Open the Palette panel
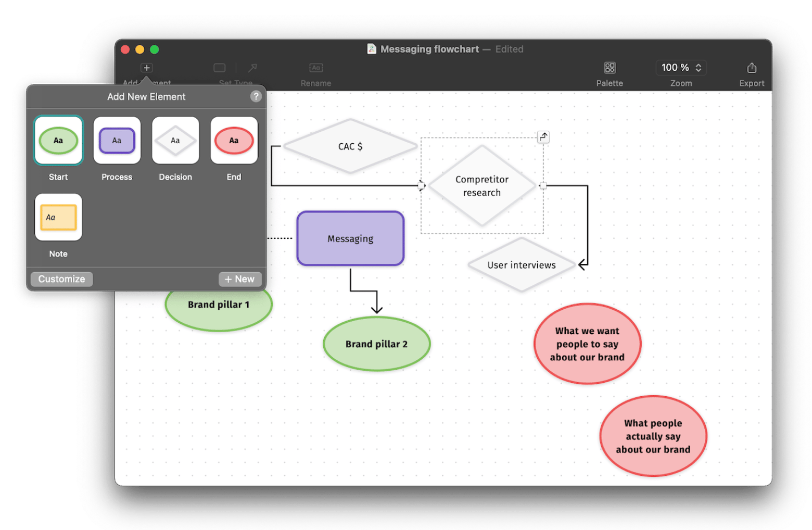This screenshot has height=530, width=812. click(610, 68)
